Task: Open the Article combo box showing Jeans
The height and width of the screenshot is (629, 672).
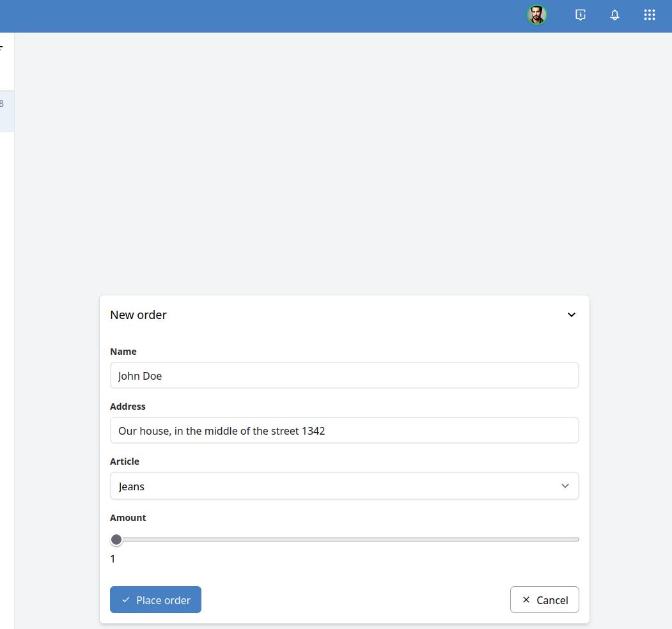Action: tap(345, 486)
